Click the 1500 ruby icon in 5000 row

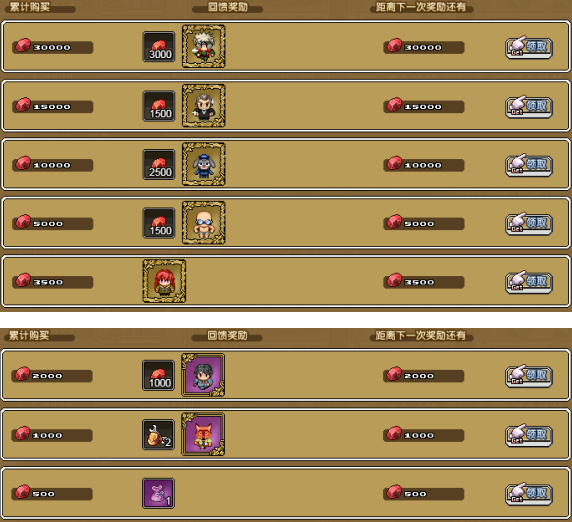pos(159,223)
